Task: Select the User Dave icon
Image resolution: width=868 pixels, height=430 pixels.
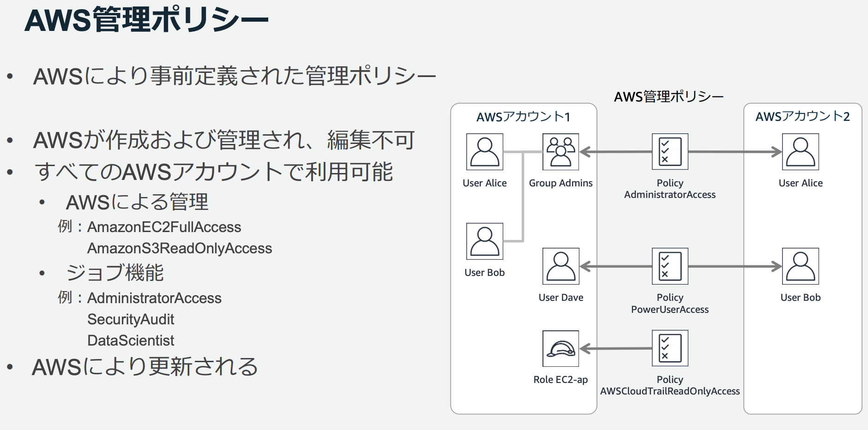Action: [x=561, y=266]
